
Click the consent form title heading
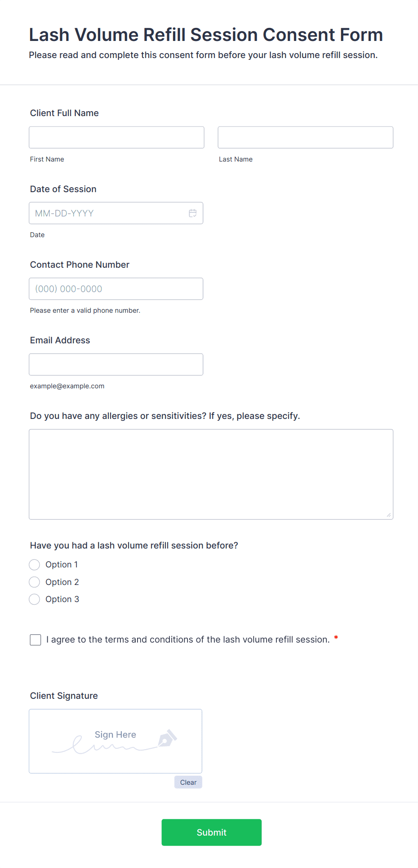206,35
